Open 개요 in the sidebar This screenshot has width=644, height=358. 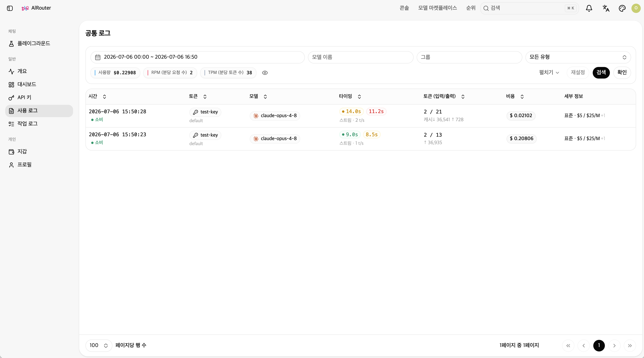(39, 71)
